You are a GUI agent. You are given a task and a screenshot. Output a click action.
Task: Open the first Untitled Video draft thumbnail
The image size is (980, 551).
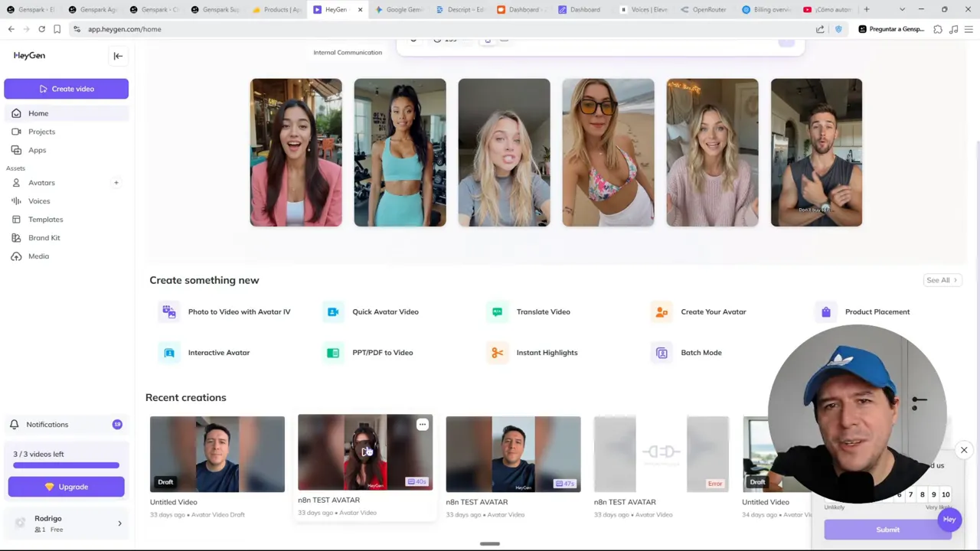tap(217, 454)
